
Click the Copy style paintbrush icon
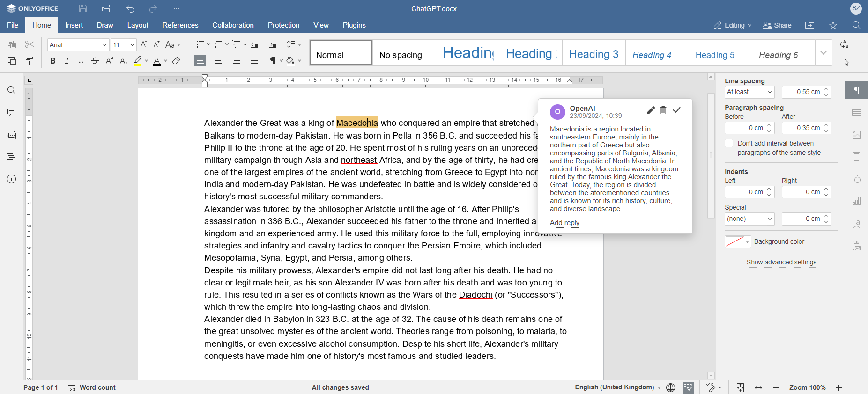click(30, 61)
